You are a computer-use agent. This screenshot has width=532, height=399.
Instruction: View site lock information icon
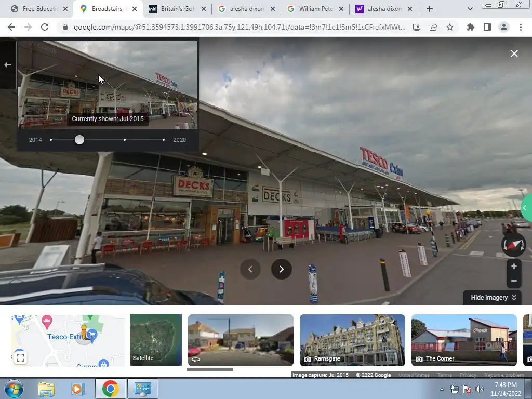pyautogui.click(x=65, y=27)
